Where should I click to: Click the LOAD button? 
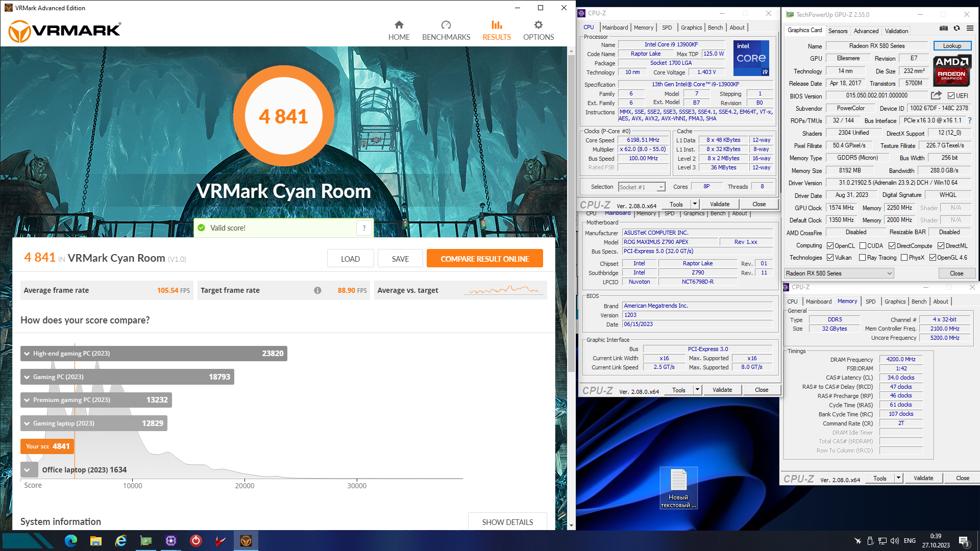point(350,259)
